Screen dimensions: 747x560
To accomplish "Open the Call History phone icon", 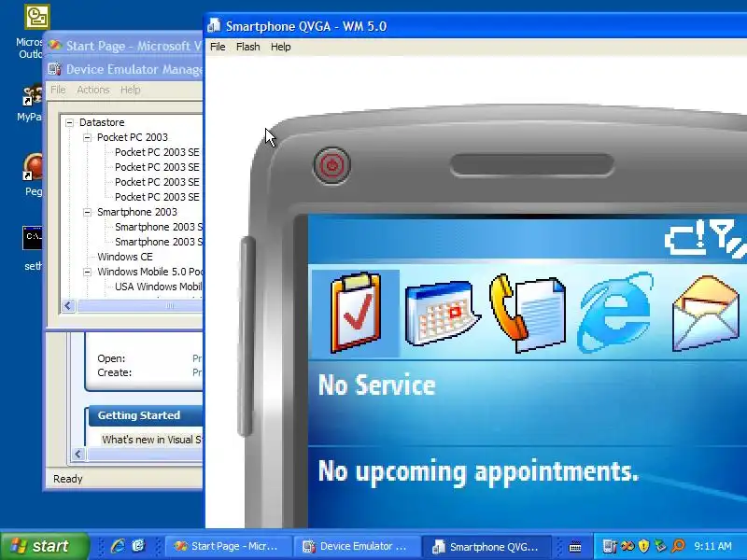I will (528, 313).
